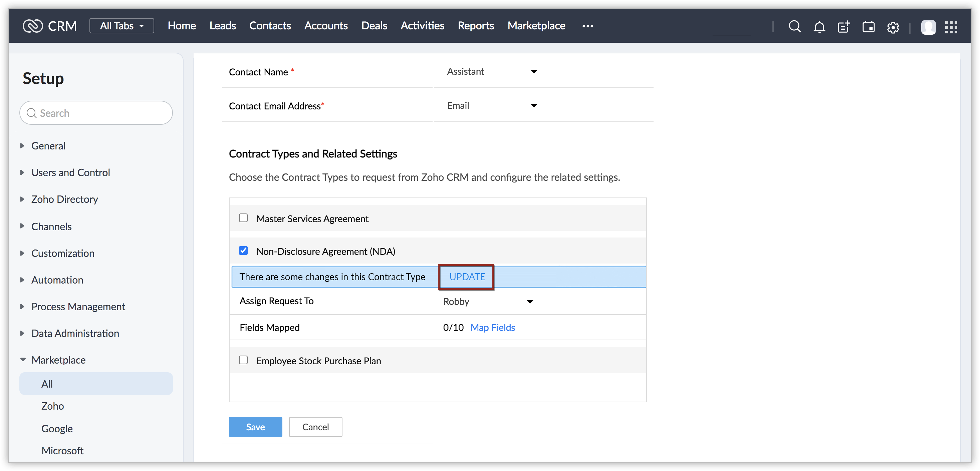Click the Map Fields link
This screenshot has width=980, height=471.
point(492,327)
